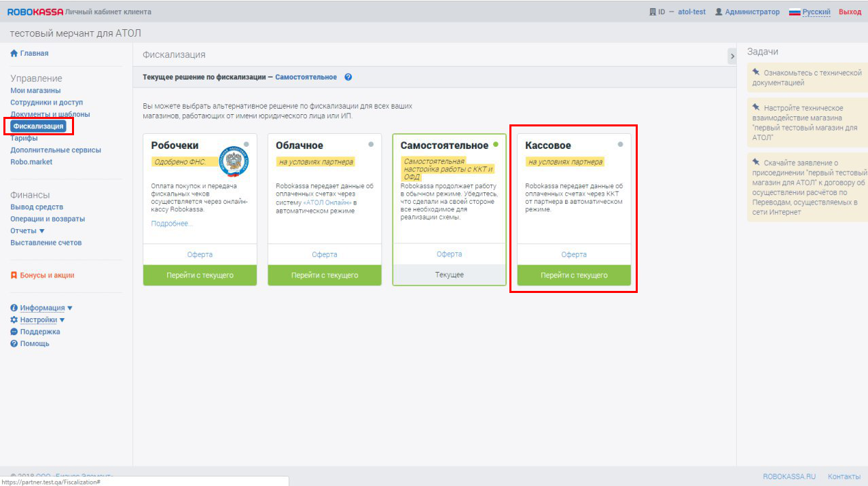Click the home icon beside Главная
Screen dimensions: 868x486
pyautogui.click(x=14, y=53)
